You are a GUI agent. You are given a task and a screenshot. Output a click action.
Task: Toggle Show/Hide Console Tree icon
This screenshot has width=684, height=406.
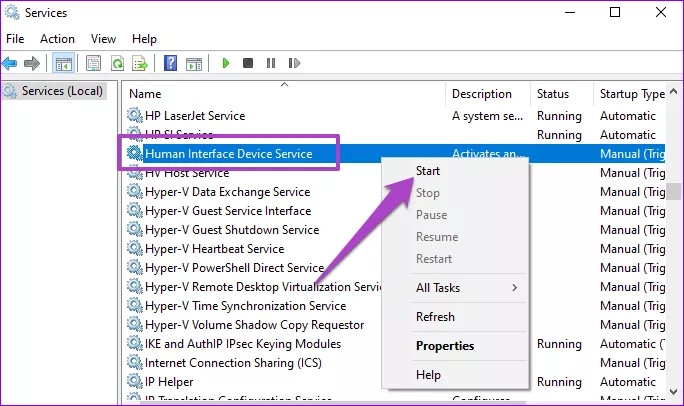click(64, 64)
